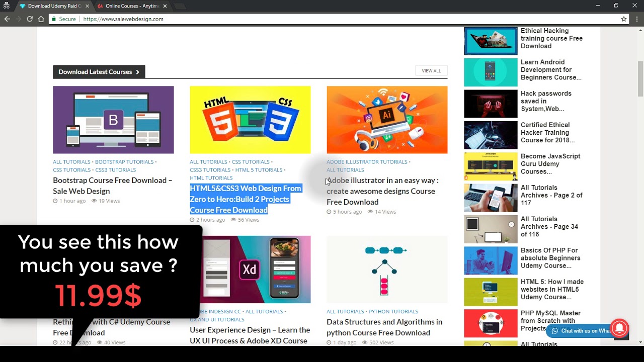This screenshot has width=644, height=362.
Task: Switch to the Online Courses tab
Action: (132, 6)
